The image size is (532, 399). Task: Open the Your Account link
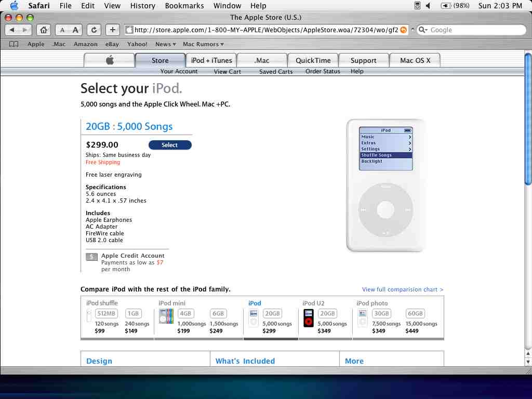[x=179, y=71]
